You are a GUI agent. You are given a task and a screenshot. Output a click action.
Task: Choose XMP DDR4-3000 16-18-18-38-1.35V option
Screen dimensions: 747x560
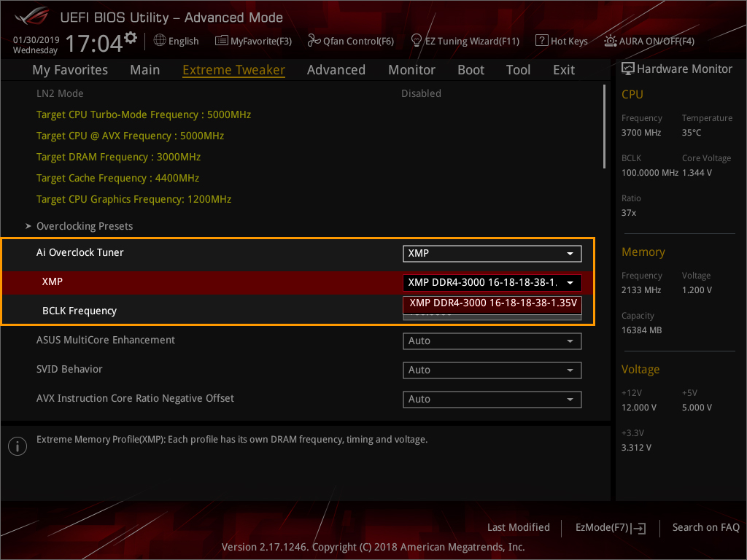coord(492,303)
